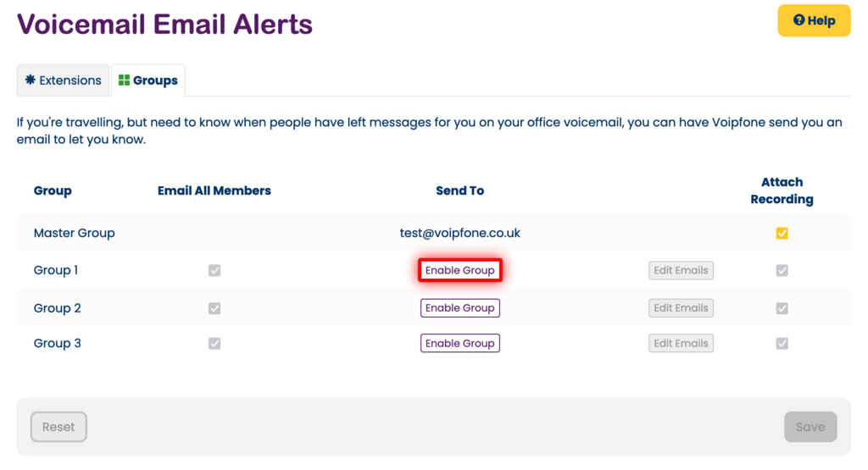Click the Help button question icon
This screenshot has height=470, width=868.
(x=798, y=21)
